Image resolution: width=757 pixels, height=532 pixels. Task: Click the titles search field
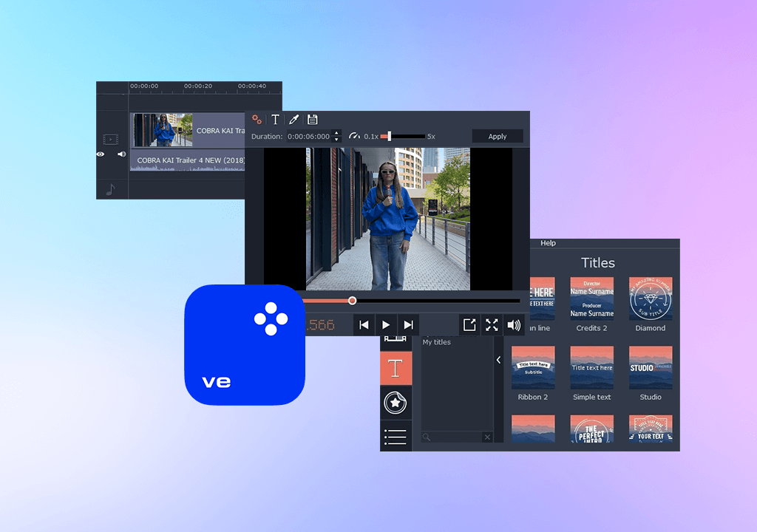click(452, 437)
